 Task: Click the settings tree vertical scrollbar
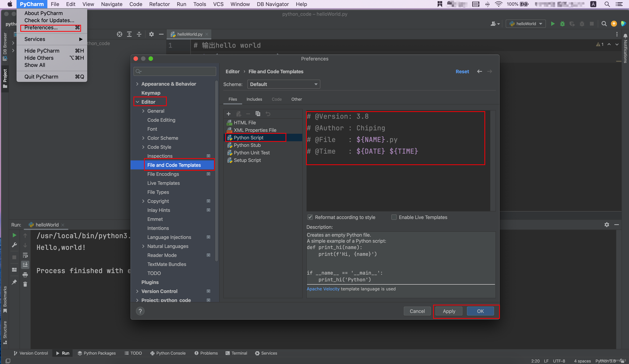[216, 171]
